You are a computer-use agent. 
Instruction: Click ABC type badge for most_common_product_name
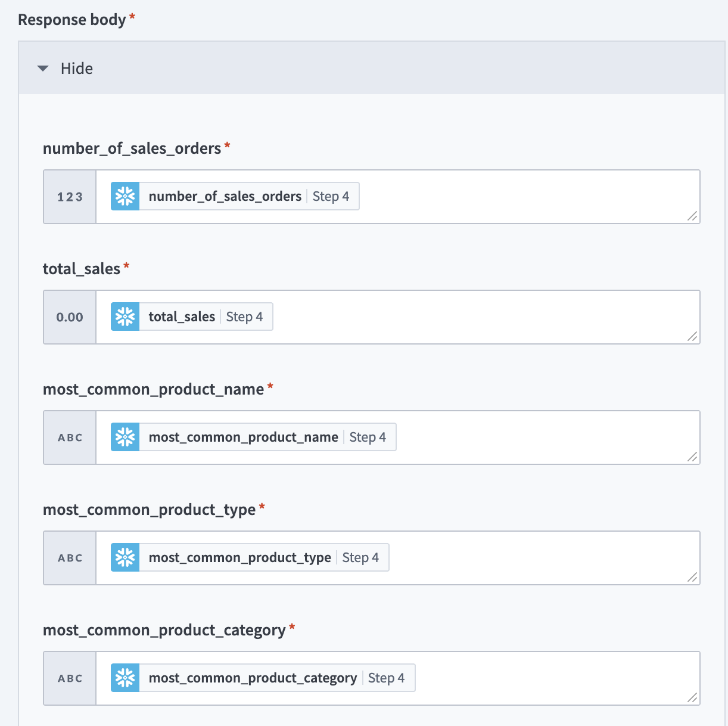coord(70,438)
